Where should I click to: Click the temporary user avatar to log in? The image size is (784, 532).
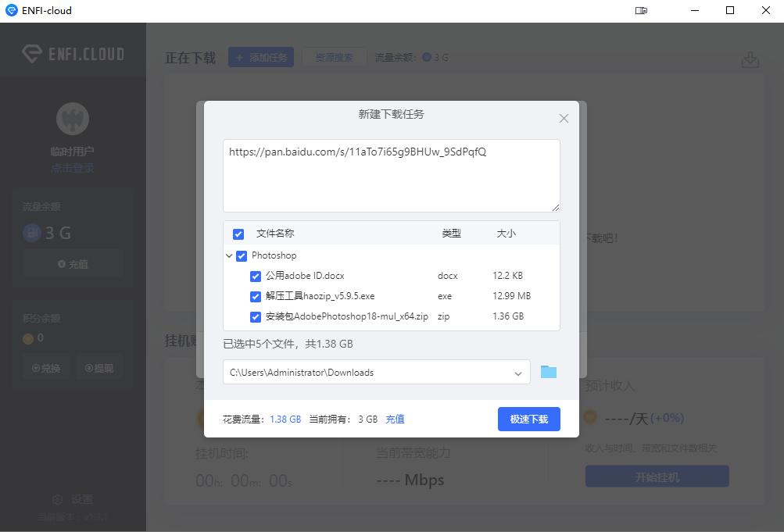(72, 118)
